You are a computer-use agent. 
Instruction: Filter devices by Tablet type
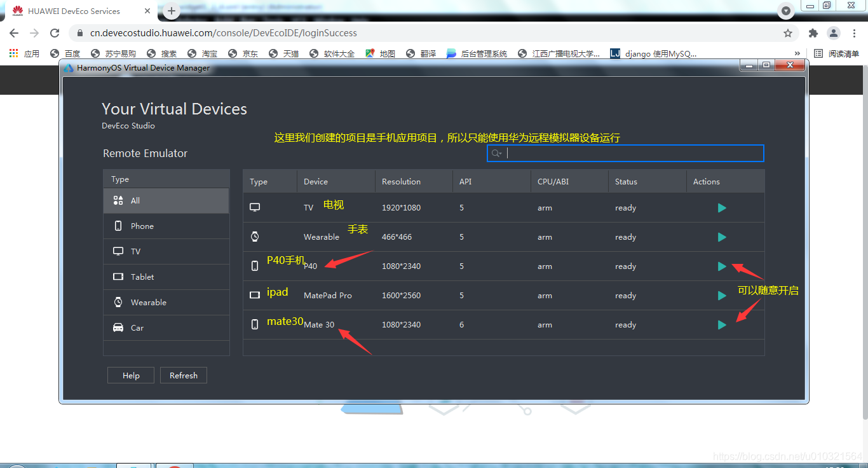pos(166,277)
